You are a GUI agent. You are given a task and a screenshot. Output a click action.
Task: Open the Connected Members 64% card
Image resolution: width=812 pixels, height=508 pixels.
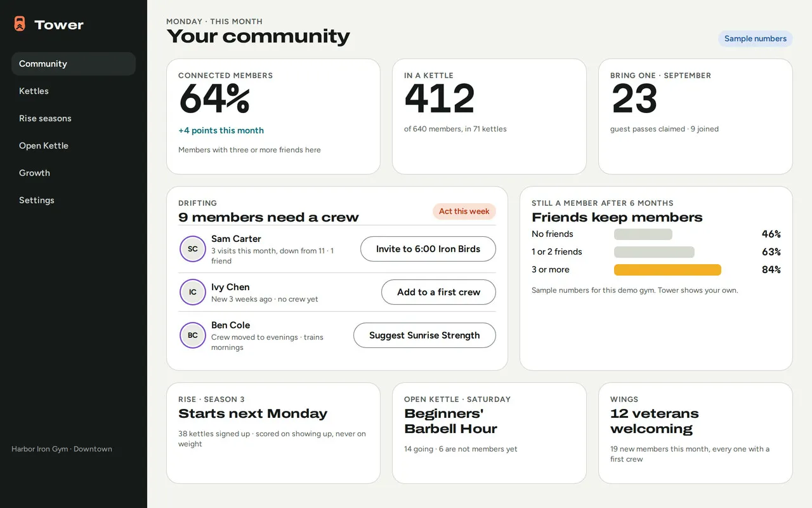click(273, 116)
